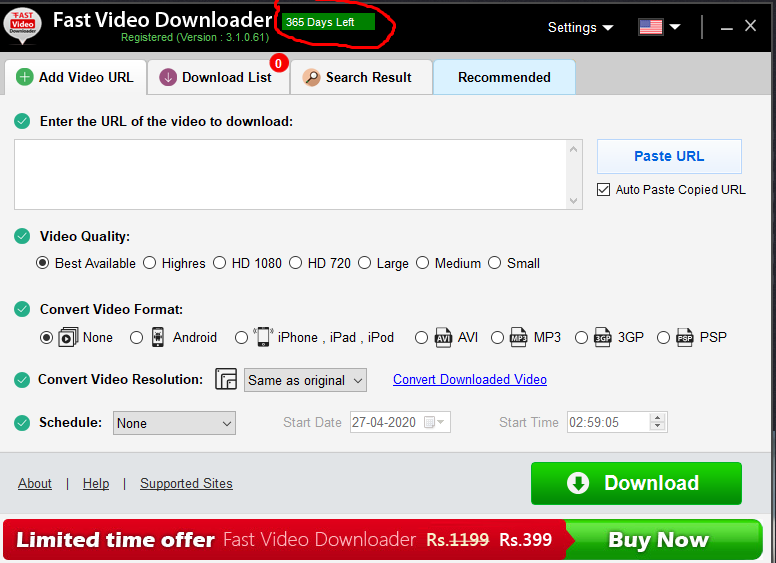Screen dimensions: 776x563
Task: Click the PSP file icon
Action: pyautogui.click(x=684, y=337)
